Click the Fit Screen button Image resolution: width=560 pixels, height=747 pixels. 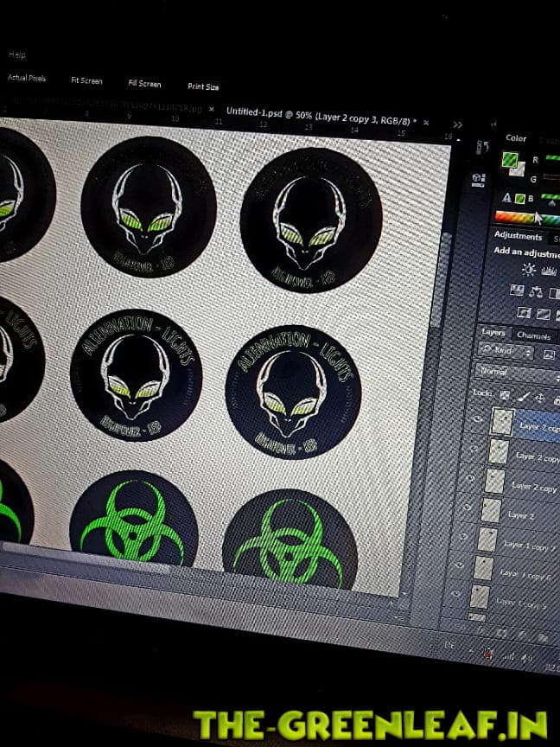(x=86, y=80)
